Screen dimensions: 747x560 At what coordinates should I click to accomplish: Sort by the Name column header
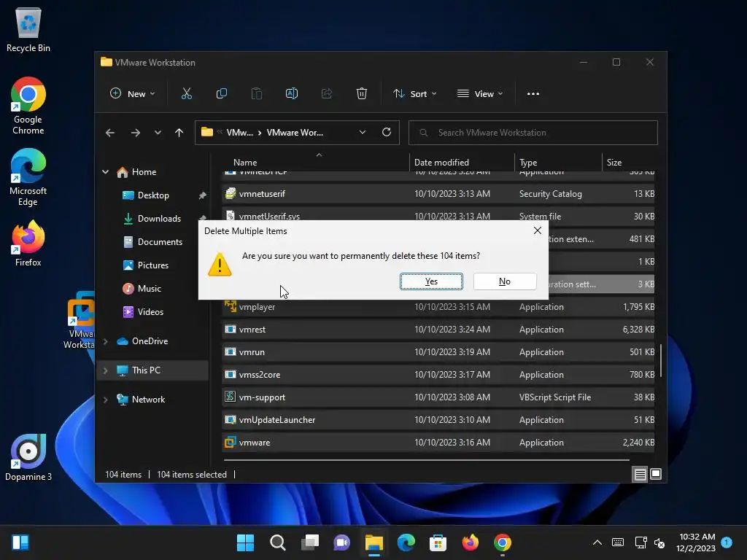[315, 162]
